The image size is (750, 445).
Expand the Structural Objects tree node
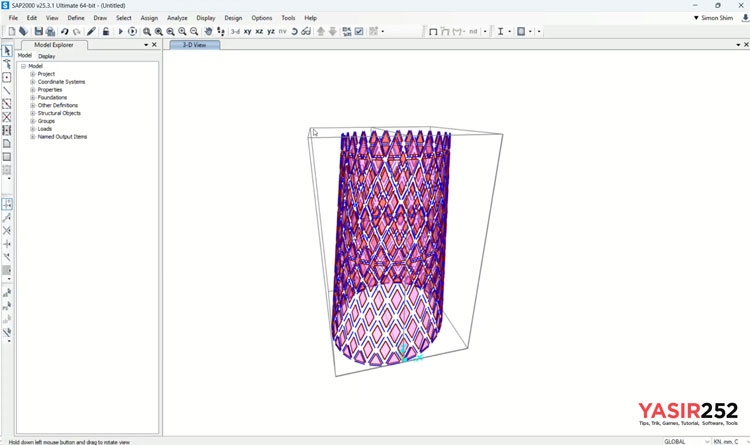coord(33,113)
